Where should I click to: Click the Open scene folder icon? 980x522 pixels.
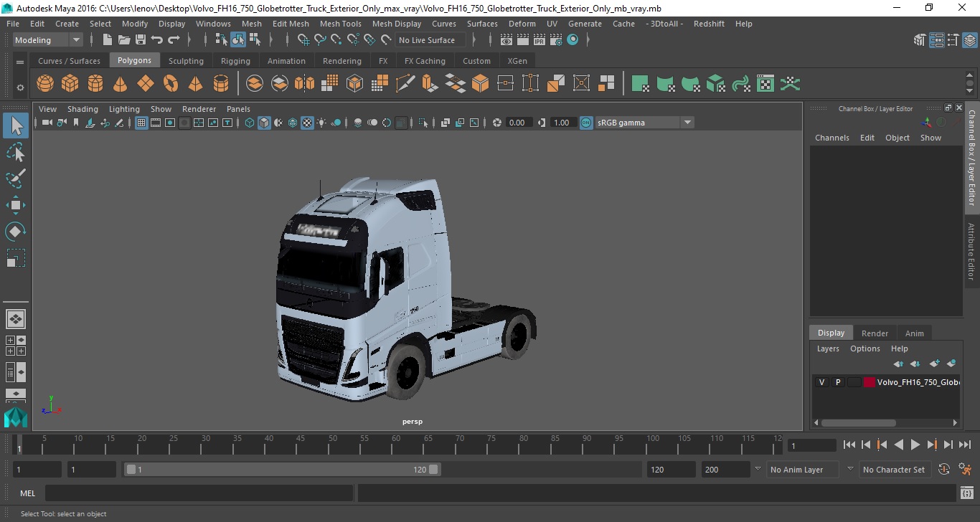(124, 40)
